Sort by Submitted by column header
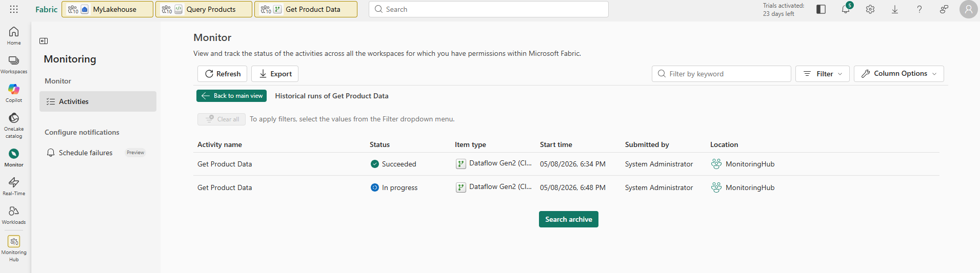This screenshot has height=273, width=980. (x=647, y=144)
